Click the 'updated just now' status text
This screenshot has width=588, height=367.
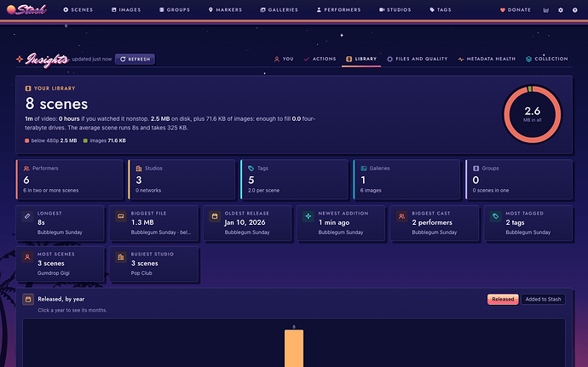92,60
